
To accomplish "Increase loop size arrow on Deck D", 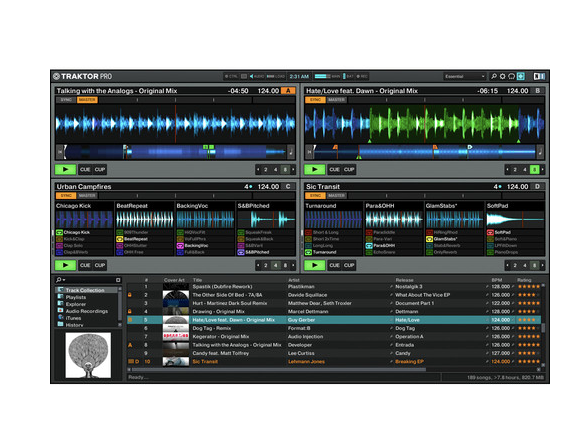I will [x=543, y=265].
